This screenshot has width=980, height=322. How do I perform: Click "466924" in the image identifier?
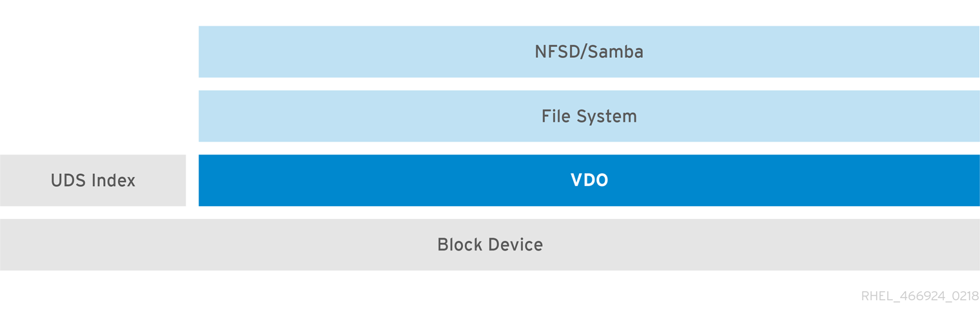point(923,296)
